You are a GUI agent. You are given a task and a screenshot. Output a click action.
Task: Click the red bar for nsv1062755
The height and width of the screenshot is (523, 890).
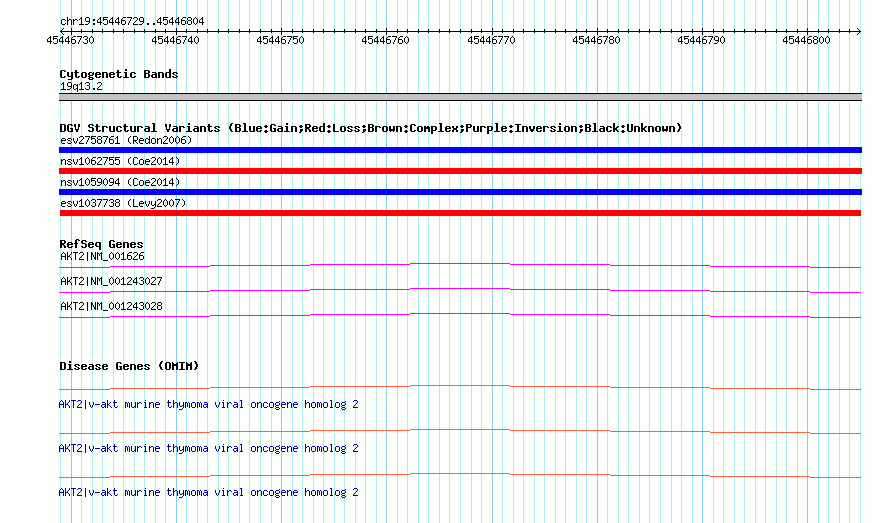click(460, 171)
